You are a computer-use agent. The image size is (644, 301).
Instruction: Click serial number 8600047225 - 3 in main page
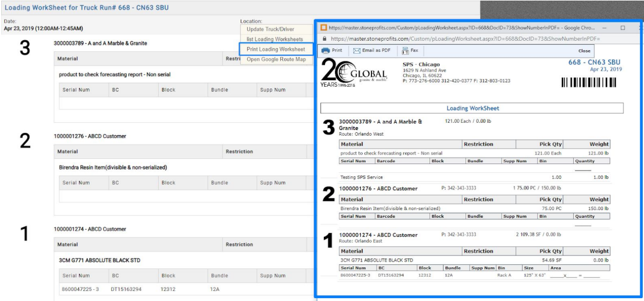[x=80, y=289]
